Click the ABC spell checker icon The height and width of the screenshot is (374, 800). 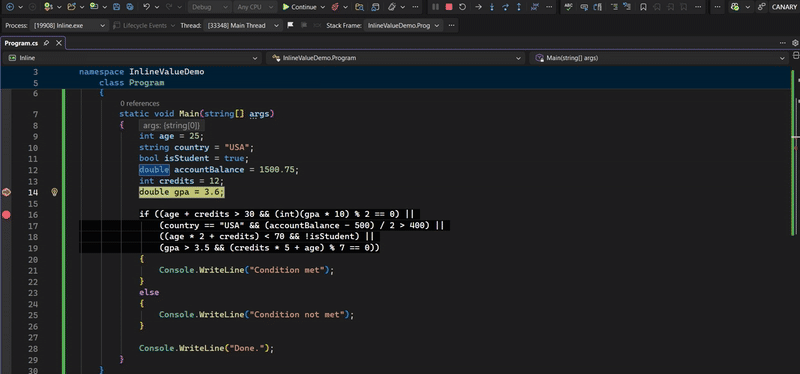[569, 7]
